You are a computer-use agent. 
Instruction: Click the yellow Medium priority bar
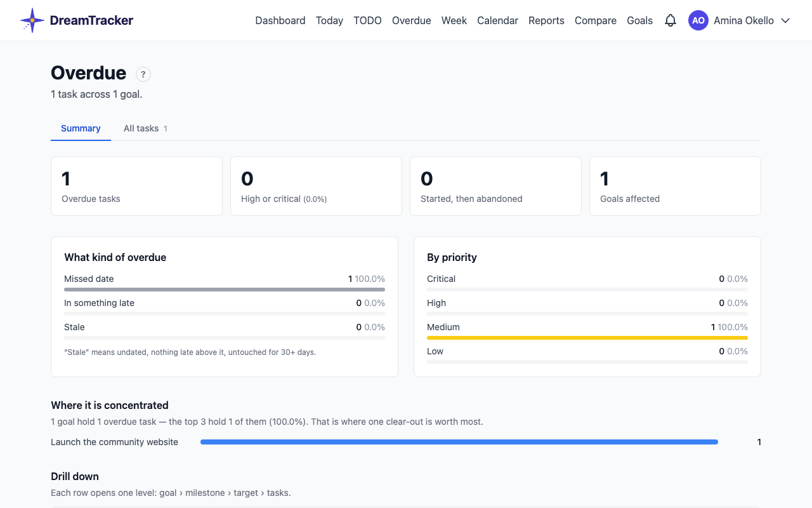(587, 338)
